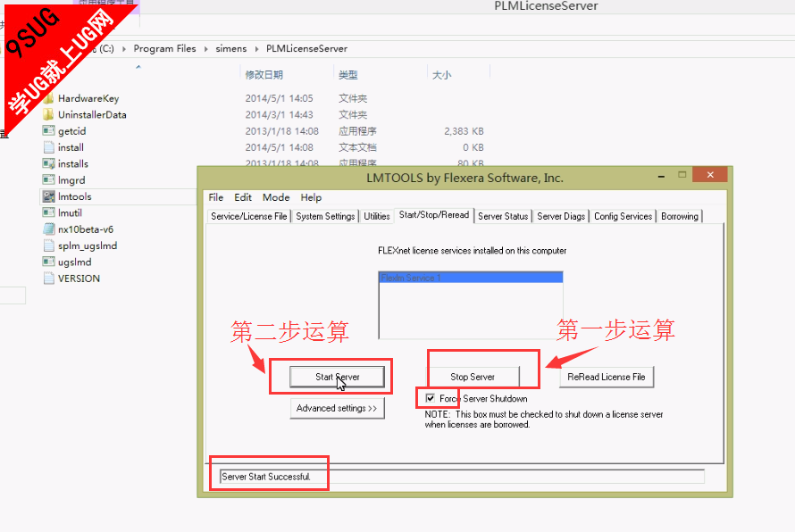
Task: Switch to the Utilities tab
Action: (377, 216)
